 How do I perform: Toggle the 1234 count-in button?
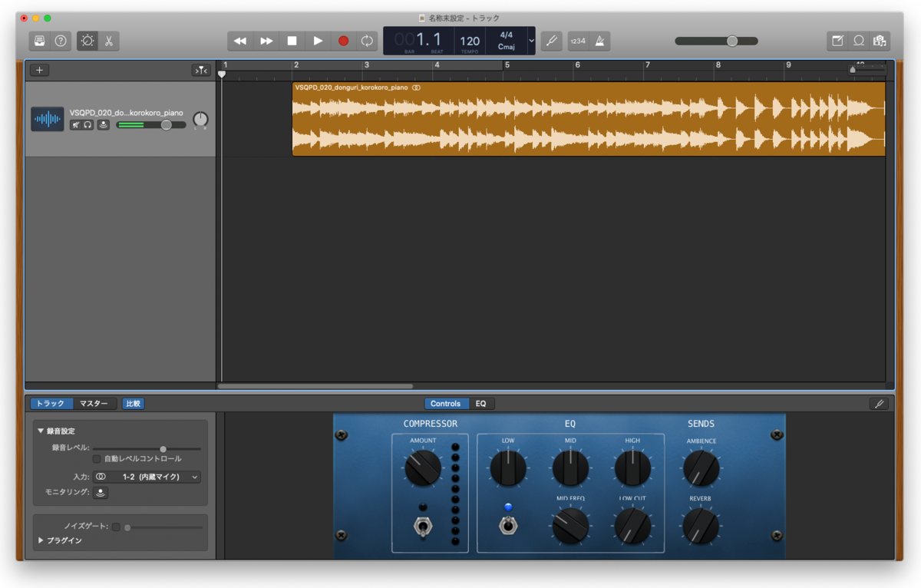point(578,41)
